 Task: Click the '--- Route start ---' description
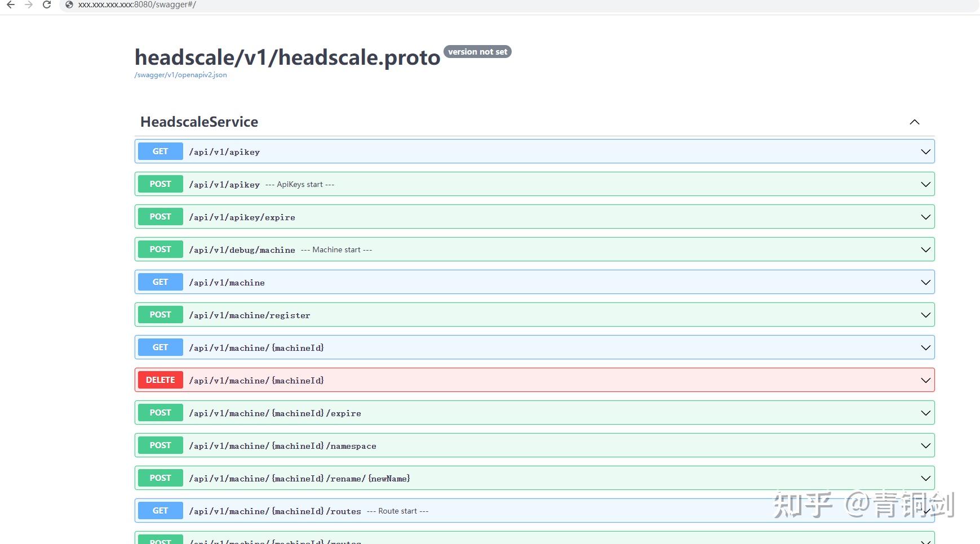click(x=398, y=511)
